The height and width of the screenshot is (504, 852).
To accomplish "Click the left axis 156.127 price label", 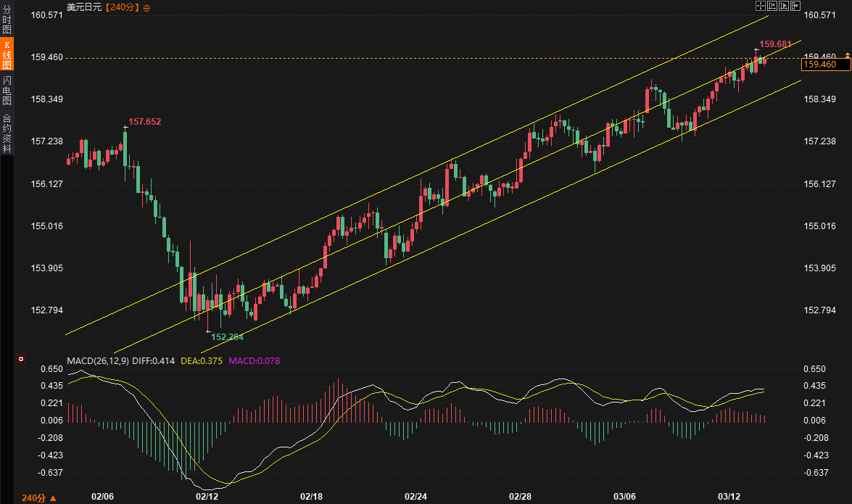I will 46,183.
